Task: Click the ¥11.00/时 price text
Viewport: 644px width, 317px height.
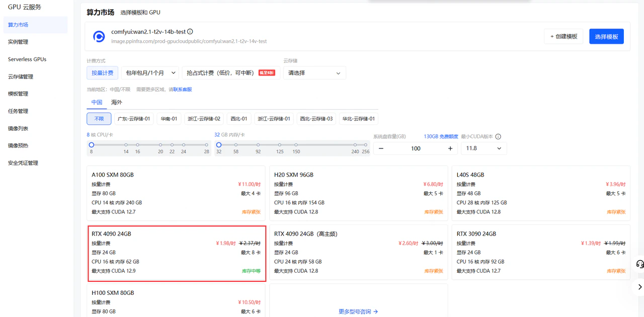Action: tap(249, 185)
